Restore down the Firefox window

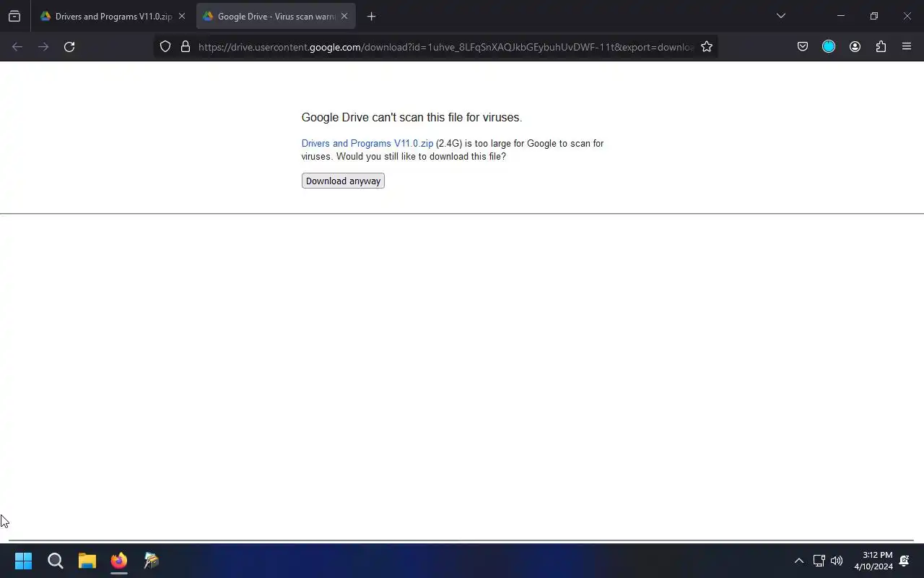pos(873,16)
